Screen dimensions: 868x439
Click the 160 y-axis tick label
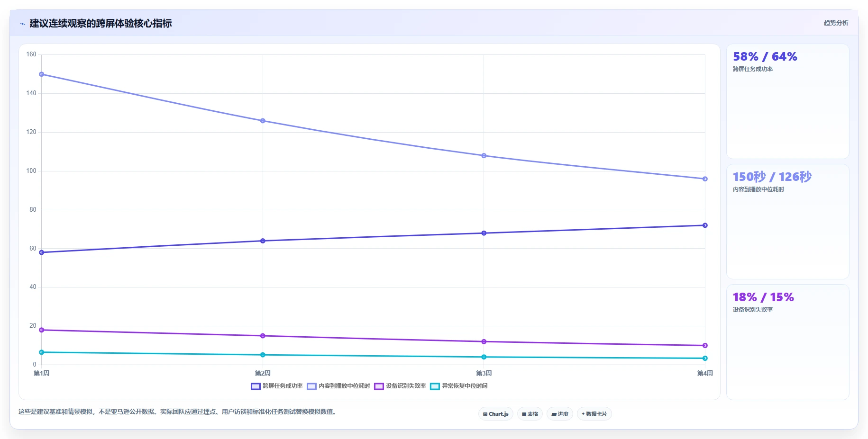[31, 54]
